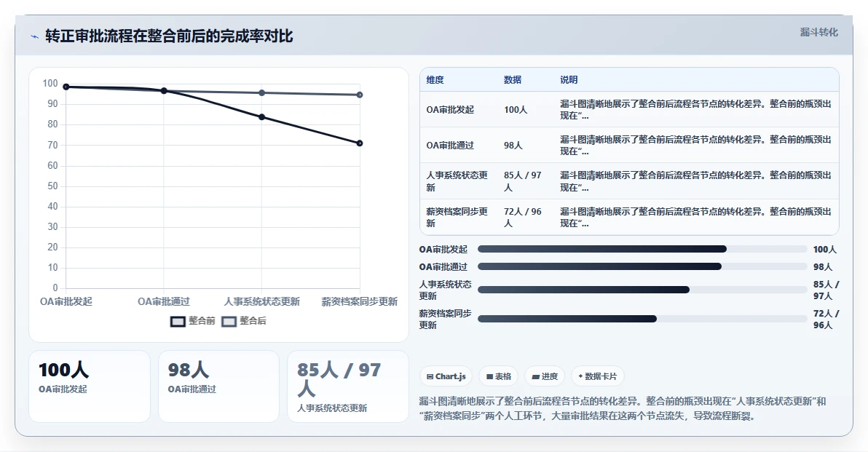This screenshot has width=868, height=452.
Task: Open the 100人 OA审批发起 stat card
Action: (89, 386)
